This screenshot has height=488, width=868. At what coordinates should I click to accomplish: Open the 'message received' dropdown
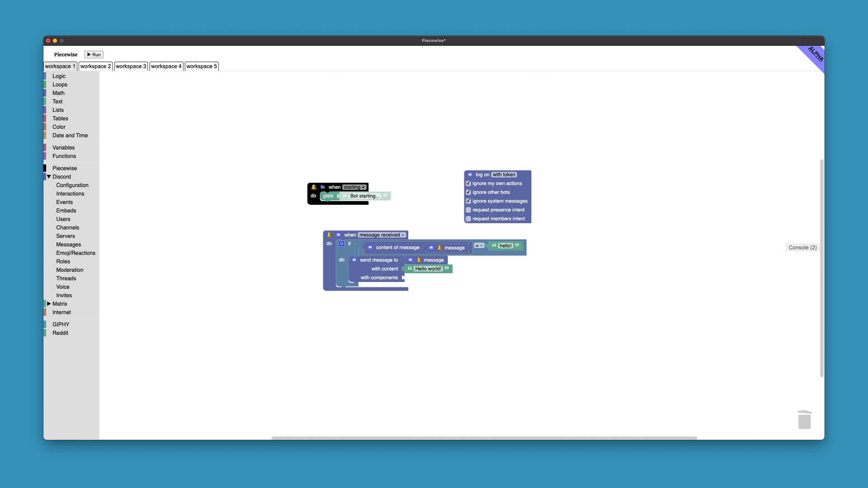tap(382, 235)
